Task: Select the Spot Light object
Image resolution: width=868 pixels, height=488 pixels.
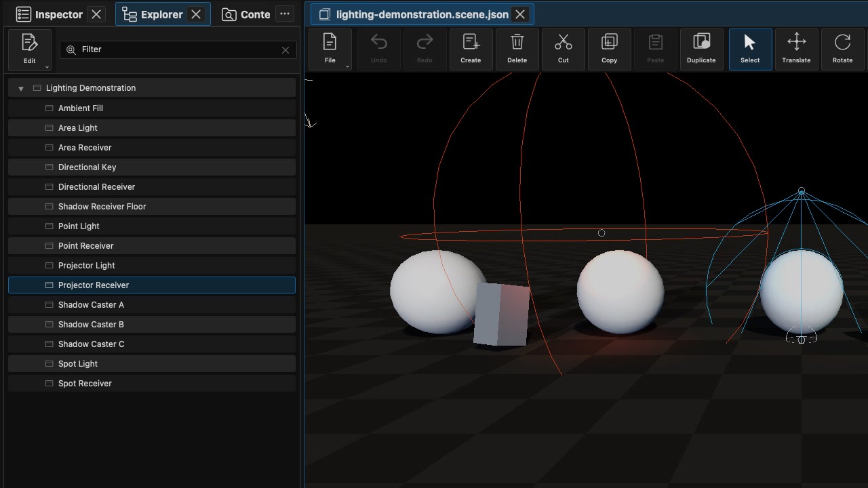Action: click(152, 364)
